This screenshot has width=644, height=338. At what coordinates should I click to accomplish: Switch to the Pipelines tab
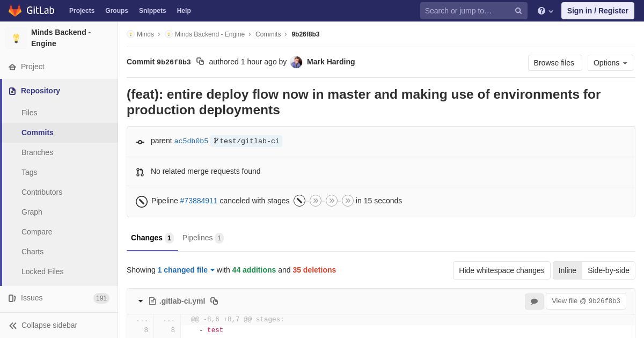[203, 238]
